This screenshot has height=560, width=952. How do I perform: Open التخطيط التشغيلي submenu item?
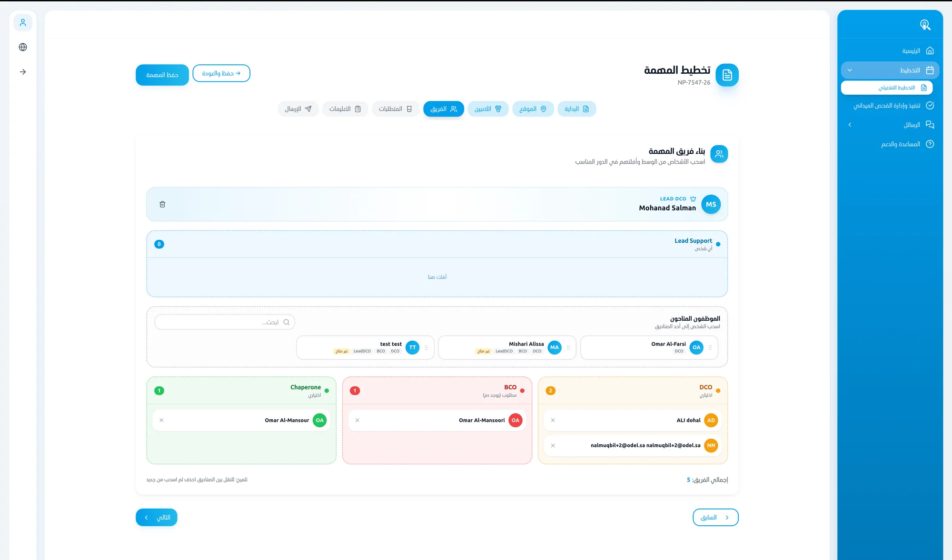(x=887, y=88)
